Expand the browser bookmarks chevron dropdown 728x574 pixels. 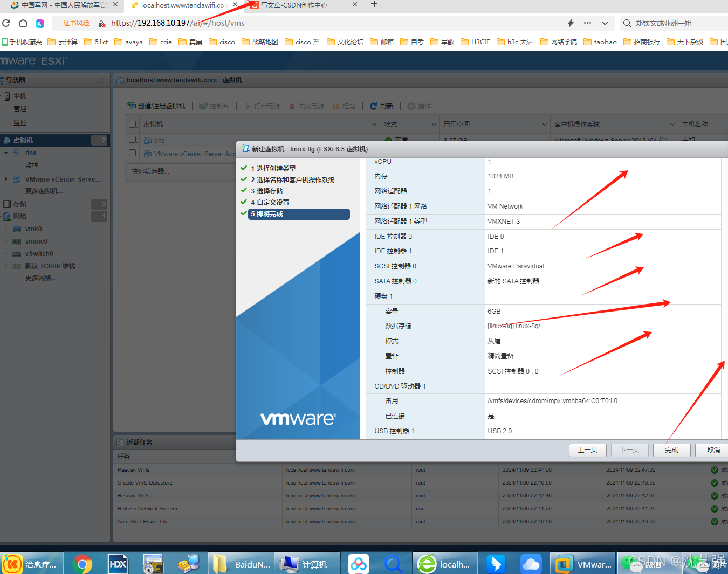tap(605, 23)
